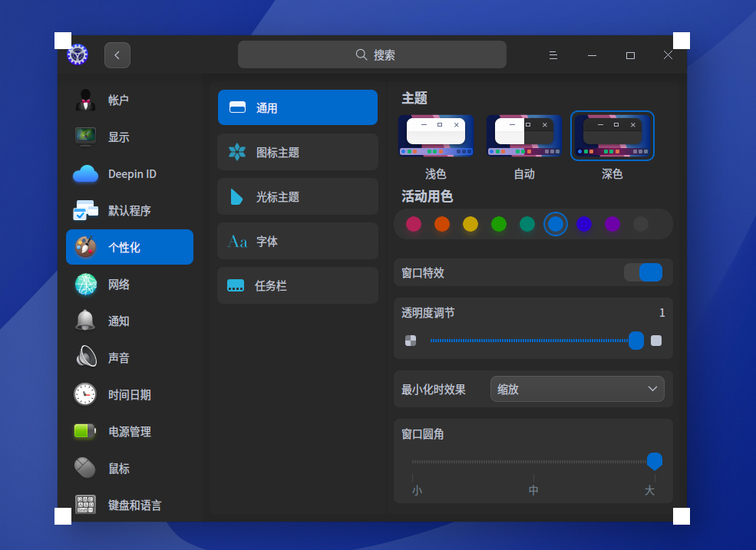756x550 pixels.
Task: Open the 最小化时效果 缩放 dropdown
Action: (x=577, y=389)
